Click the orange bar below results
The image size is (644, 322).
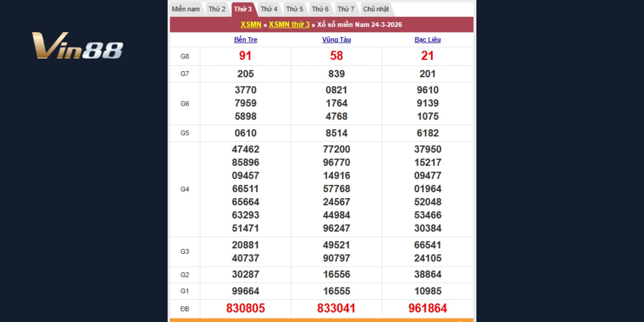[321, 320]
